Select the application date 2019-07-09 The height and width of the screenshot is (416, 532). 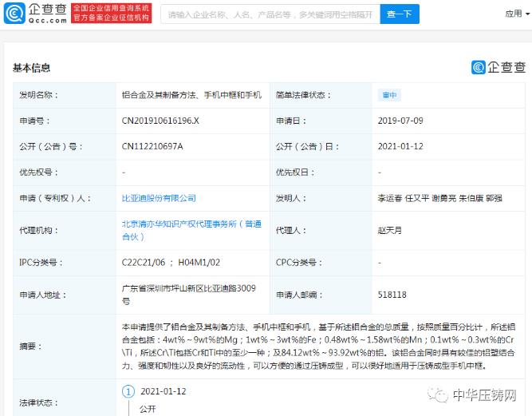[400, 121]
